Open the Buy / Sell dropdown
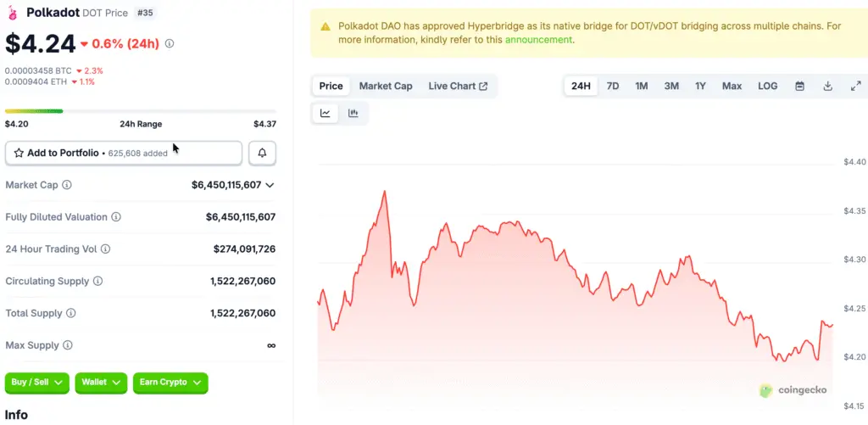Viewport: 868px width, 425px height. pyautogui.click(x=37, y=383)
